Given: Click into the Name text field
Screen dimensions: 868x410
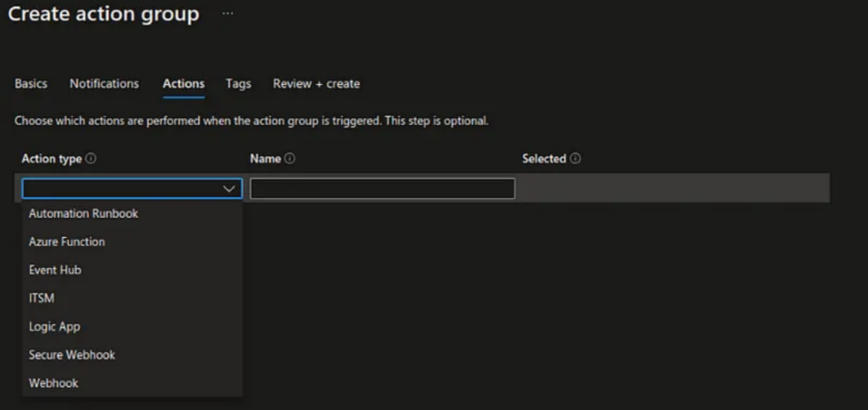Looking at the screenshot, I should (382, 189).
